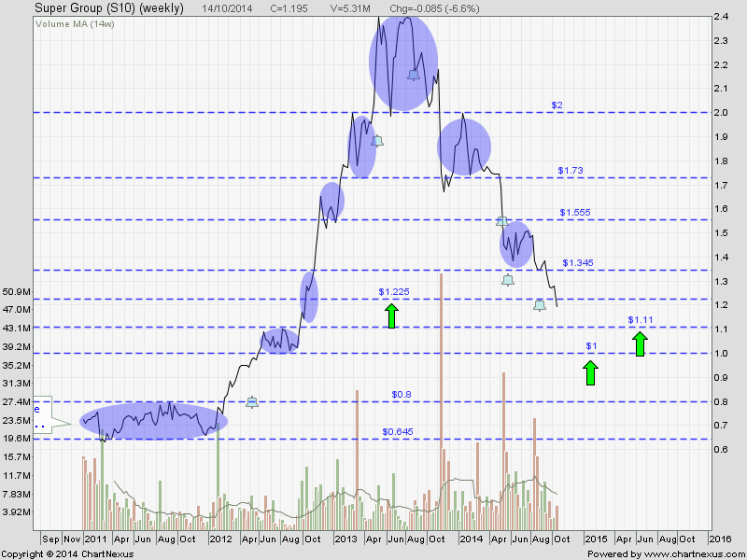Click the 2016 year label on the time axis
Viewport: 747px width, 560px height.
coord(720,539)
